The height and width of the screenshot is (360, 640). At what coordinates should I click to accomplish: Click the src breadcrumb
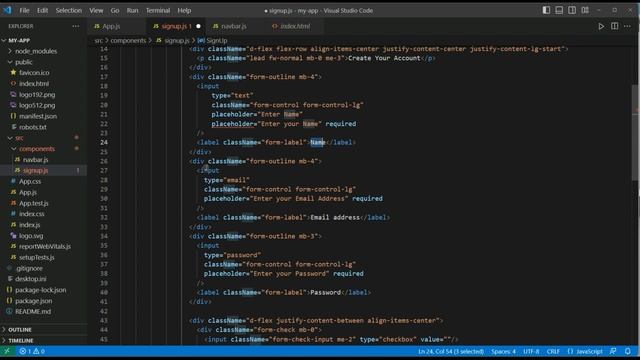[x=99, y=40]
